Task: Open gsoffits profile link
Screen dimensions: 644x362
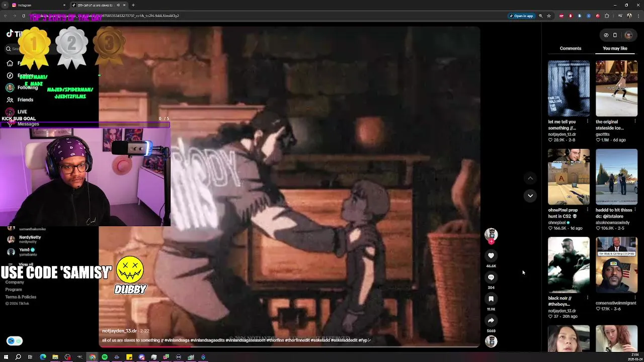Action: point(602,134)
